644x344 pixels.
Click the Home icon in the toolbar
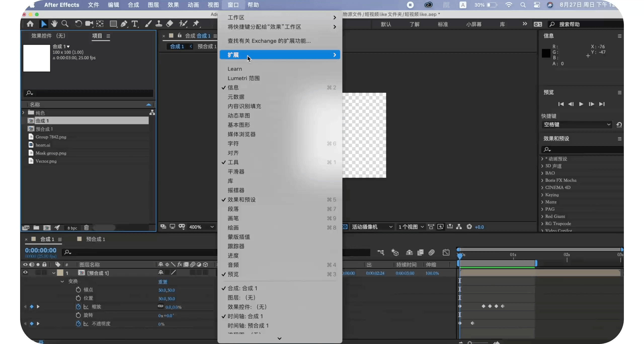pos(30,24)
